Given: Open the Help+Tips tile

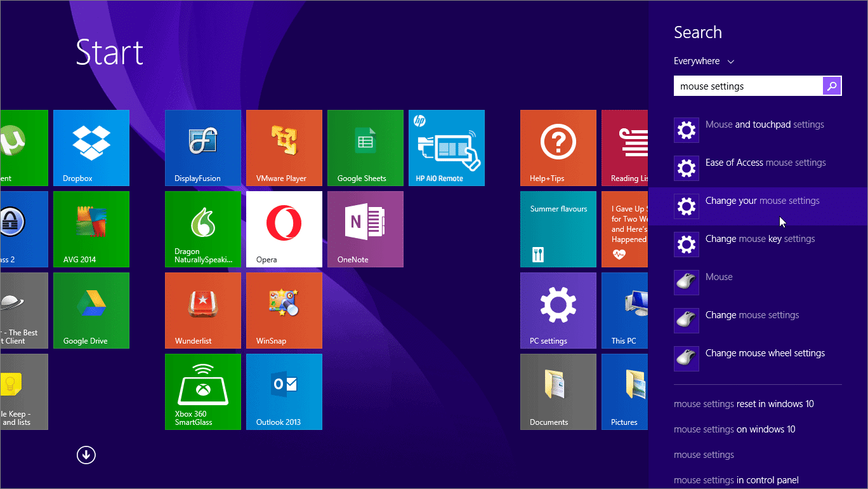Looking at the screenshot, I should [558, 148].
